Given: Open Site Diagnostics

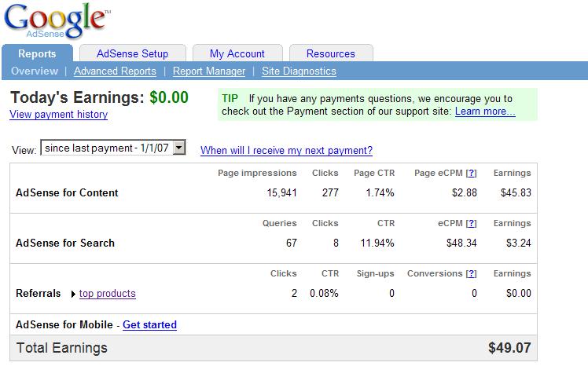Looking at the screenshot, I should 299,71.
